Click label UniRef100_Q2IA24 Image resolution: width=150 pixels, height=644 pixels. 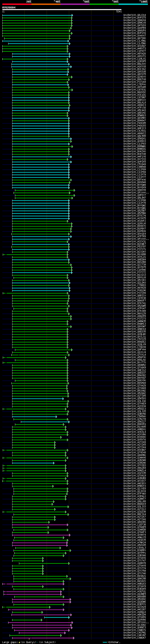tap(135, 607)
